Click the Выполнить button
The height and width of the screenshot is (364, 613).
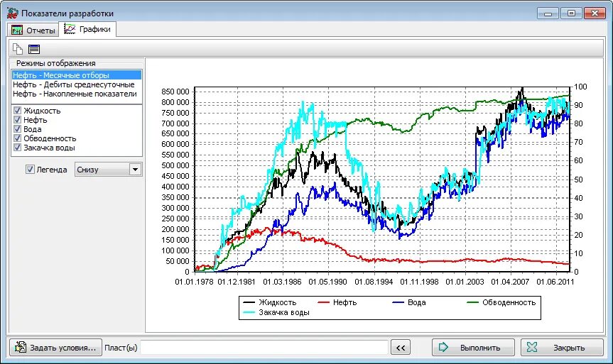coord(473,347)
